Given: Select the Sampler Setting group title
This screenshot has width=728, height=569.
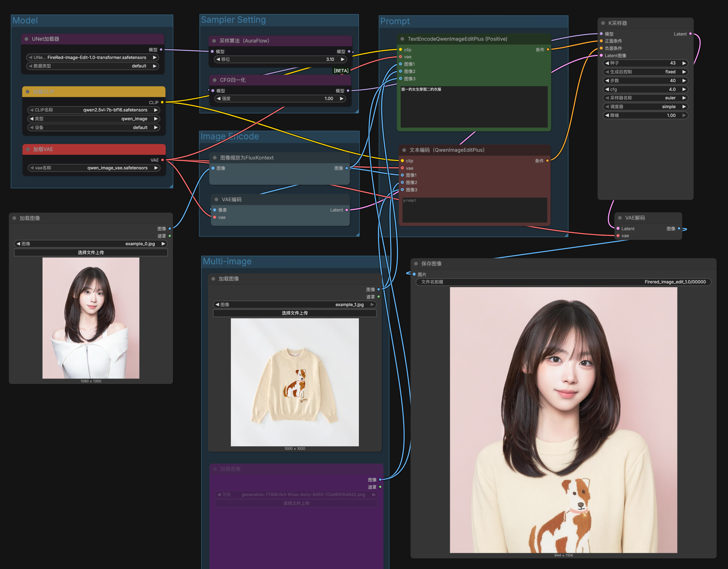Looking at the screenshot, I should [x=233, y=20].
